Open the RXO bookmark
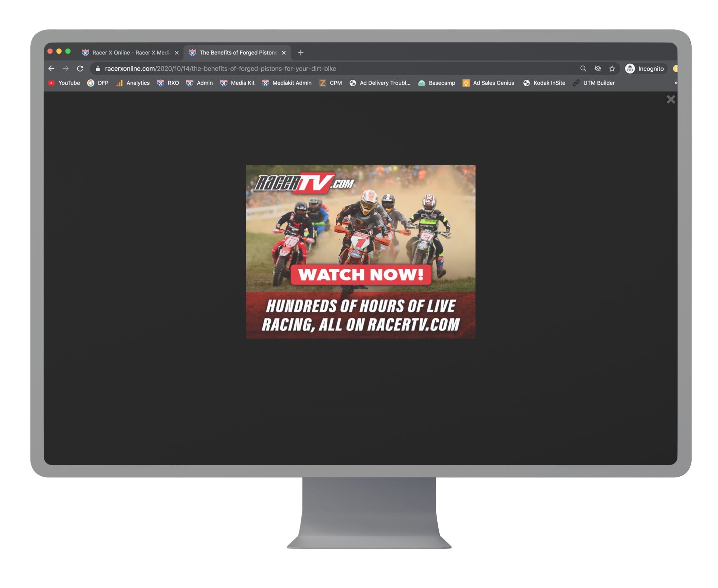This screenshot has width=718, height=588. coord(168,83)
